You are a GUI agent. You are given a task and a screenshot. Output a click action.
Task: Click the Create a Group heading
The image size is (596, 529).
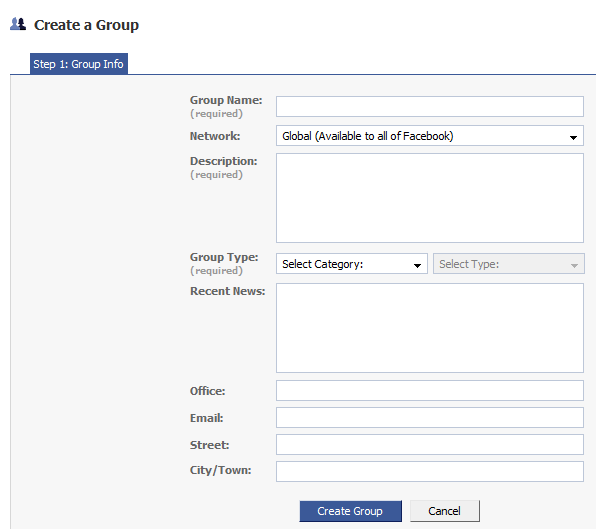tap(86, 25)
